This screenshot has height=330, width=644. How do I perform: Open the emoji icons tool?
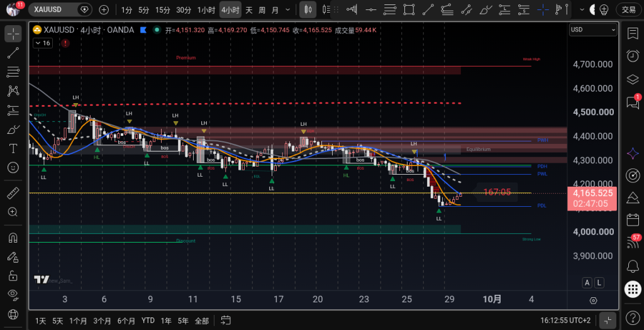[x=13, y=167]
